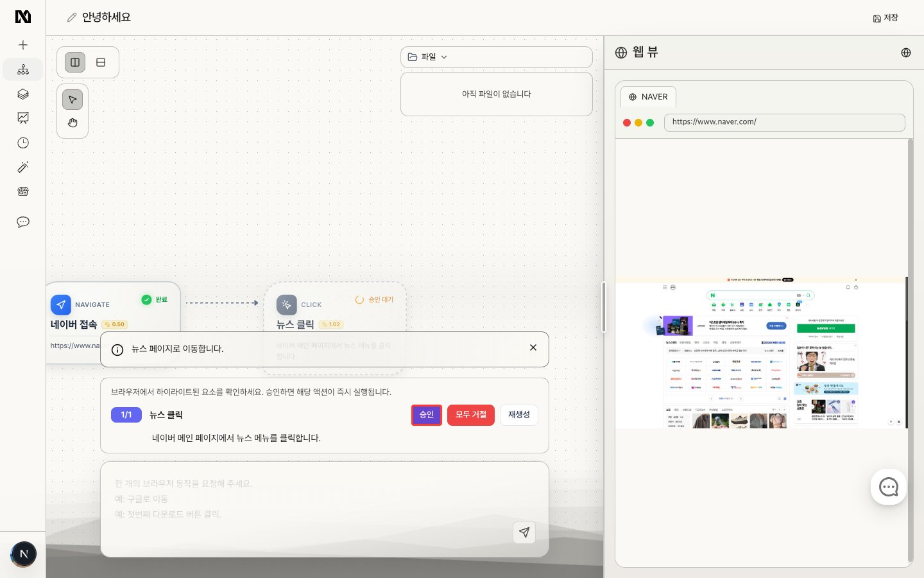Open the magic wand sidebar icon

[x=23, y=167]
